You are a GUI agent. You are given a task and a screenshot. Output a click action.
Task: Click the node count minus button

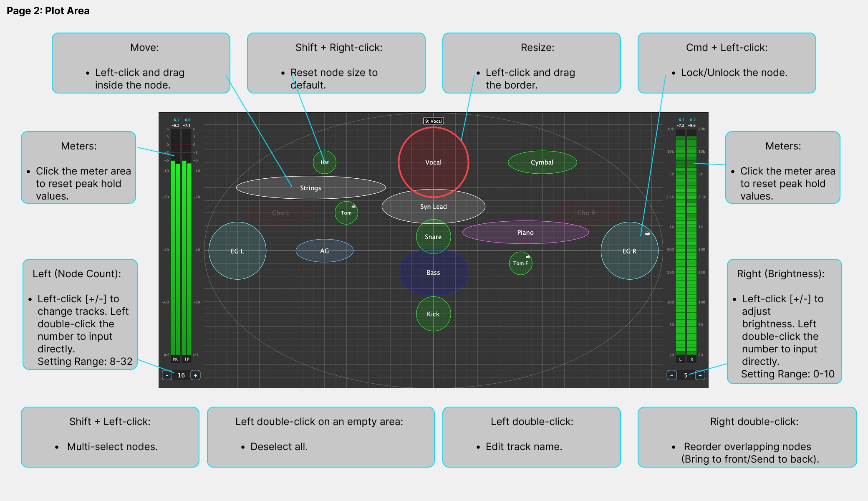click(x=167, y=375)
